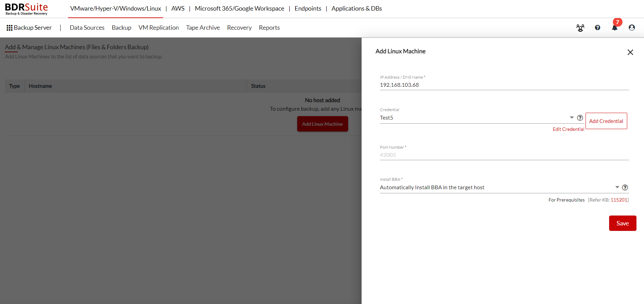Image resolution: width=644 pixels, height=304 pixels.
Task: Open the notifications bell icon
Action: click(x=615, y=28)
